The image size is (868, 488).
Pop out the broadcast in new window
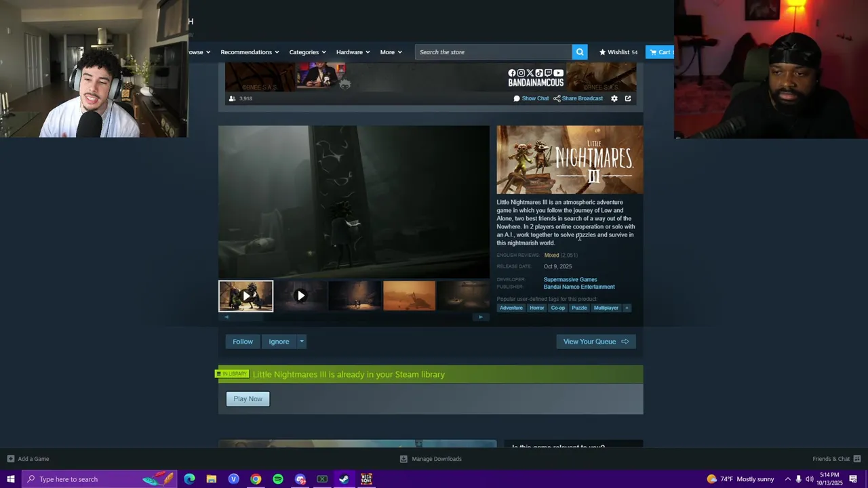point(628,98)
